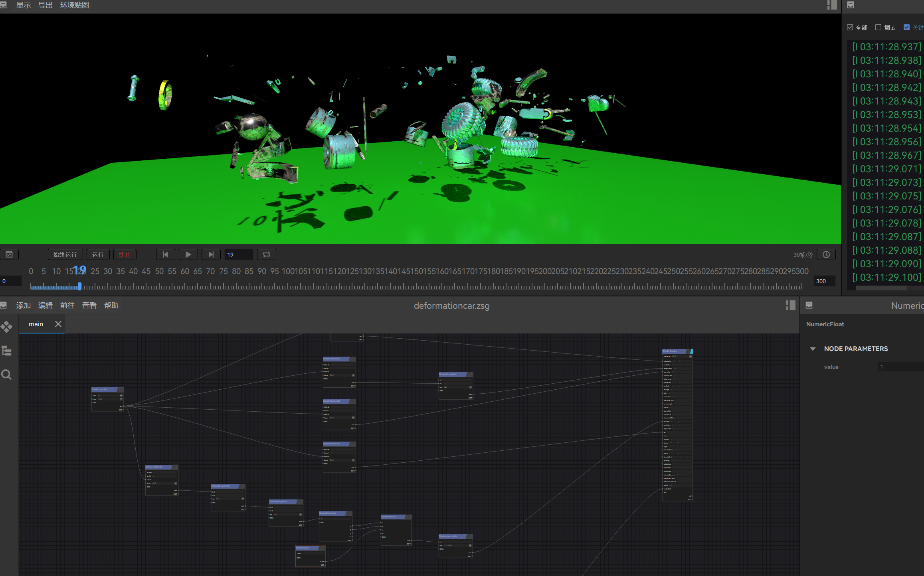
Task: Toggle the 全部 log checkbox
Action: pyautogui.click(x=850, y=28)
